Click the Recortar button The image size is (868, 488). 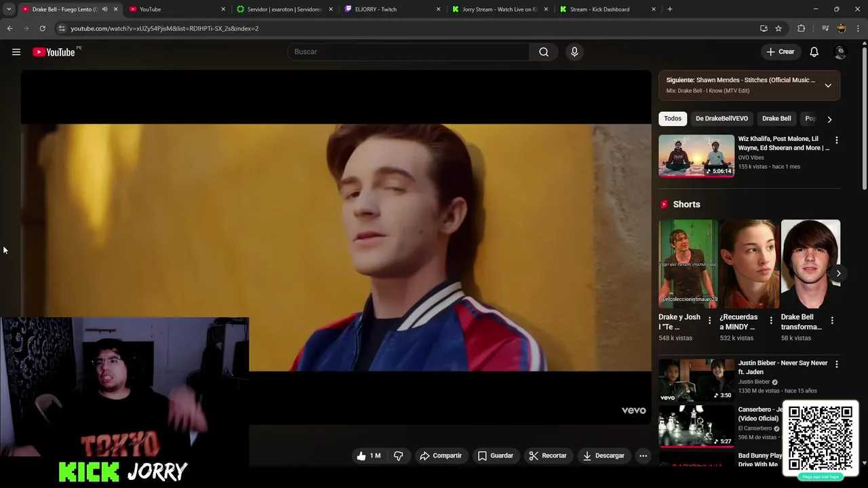pyautogui.click(x=547, y=455)
